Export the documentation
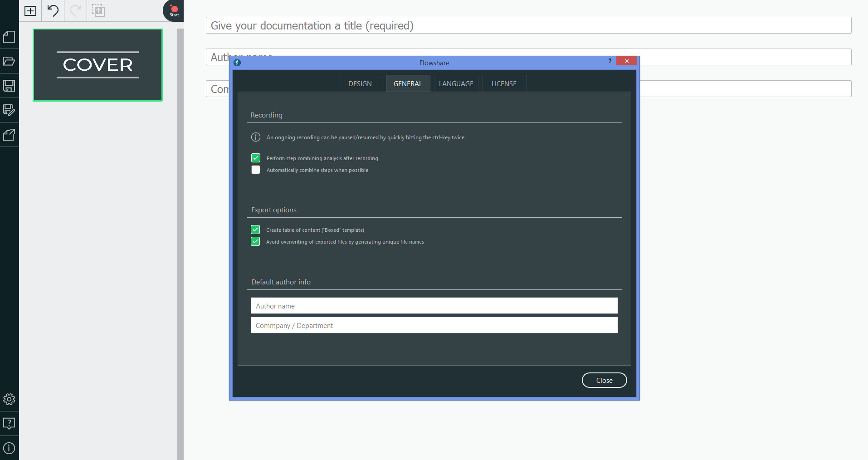The image size is (868, 460). [x=9, y=135]
